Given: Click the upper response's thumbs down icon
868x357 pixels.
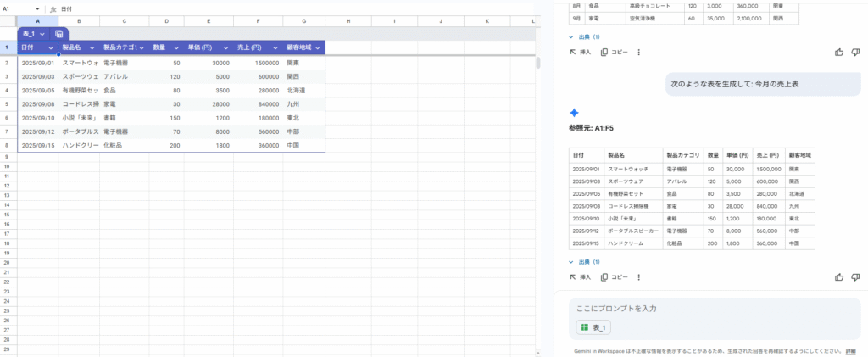Looking at the screenshot, I should [854, 52].
